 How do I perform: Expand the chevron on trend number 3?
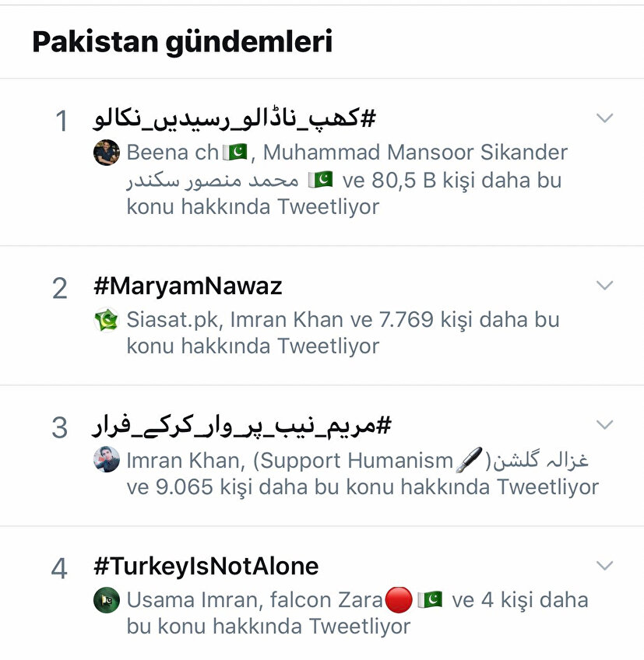pos(604,425)
